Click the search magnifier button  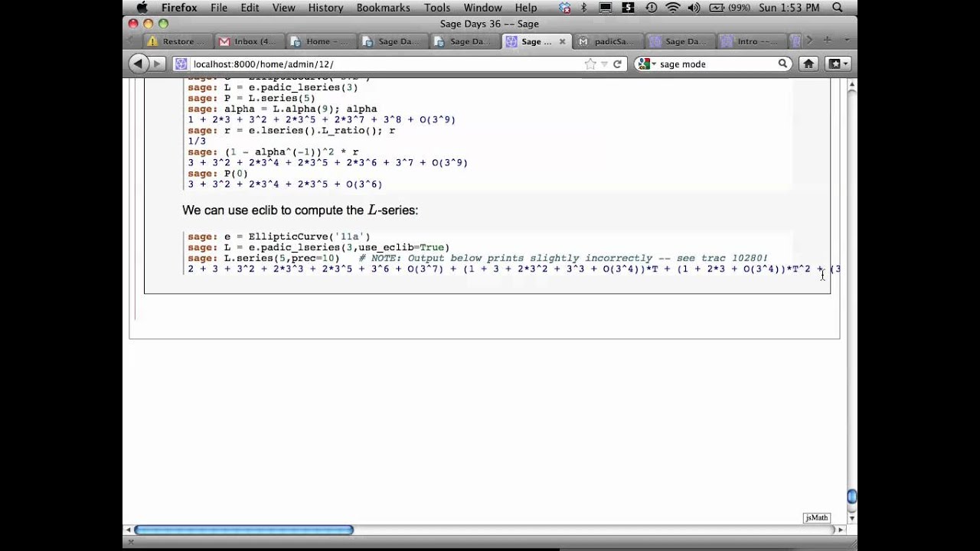[x=783, y=64]
